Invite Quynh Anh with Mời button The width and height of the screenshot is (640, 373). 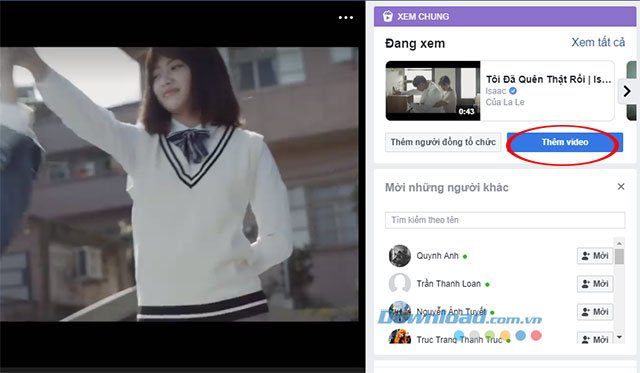[595, 256]
